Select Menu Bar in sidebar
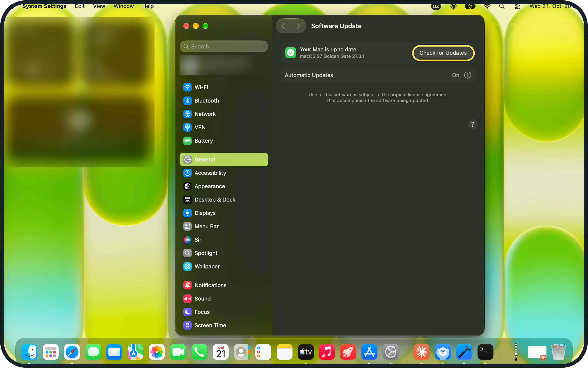Viewport: 588px width, 368px height. point(224,226)
